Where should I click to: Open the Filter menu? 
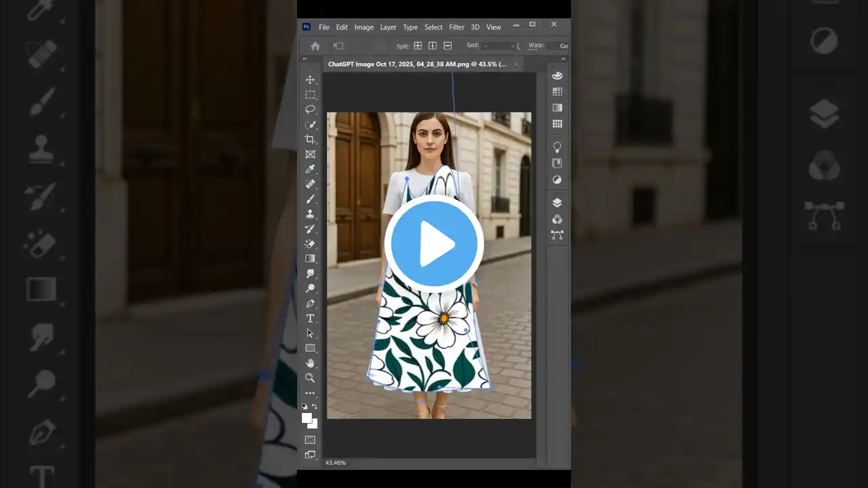pos(456,27)
